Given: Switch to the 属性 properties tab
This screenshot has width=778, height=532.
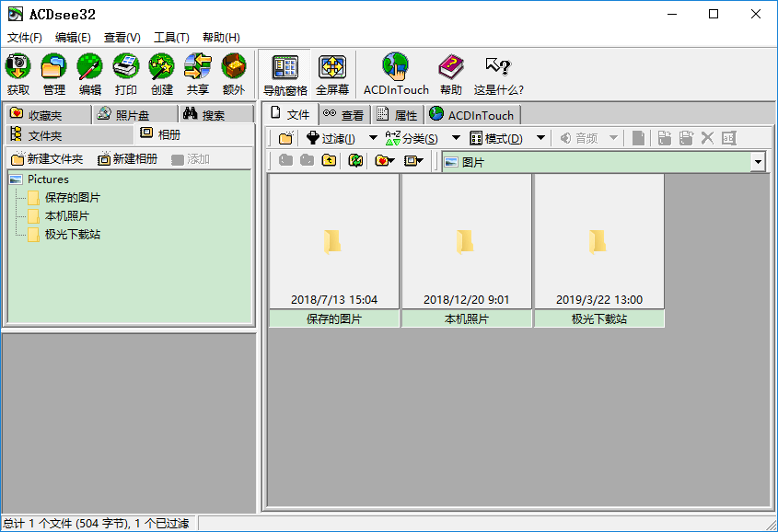Looking at the screenshot, I should pos(397,115).
